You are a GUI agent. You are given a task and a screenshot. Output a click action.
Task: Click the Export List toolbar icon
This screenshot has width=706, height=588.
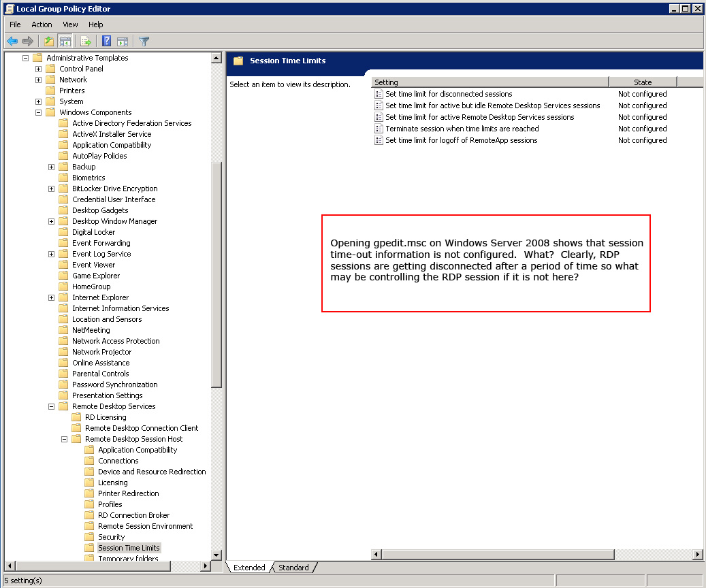pos(86,42)
